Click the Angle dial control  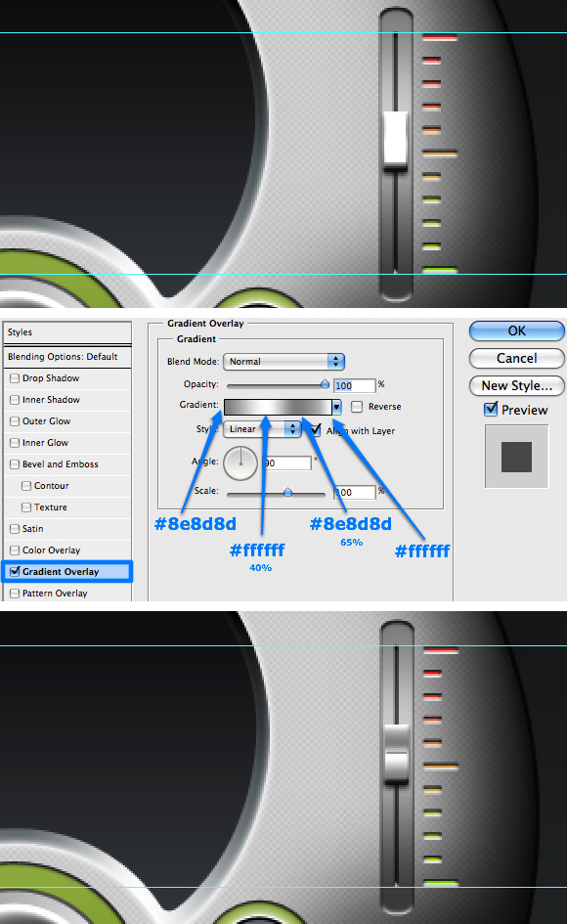point(240,463)
